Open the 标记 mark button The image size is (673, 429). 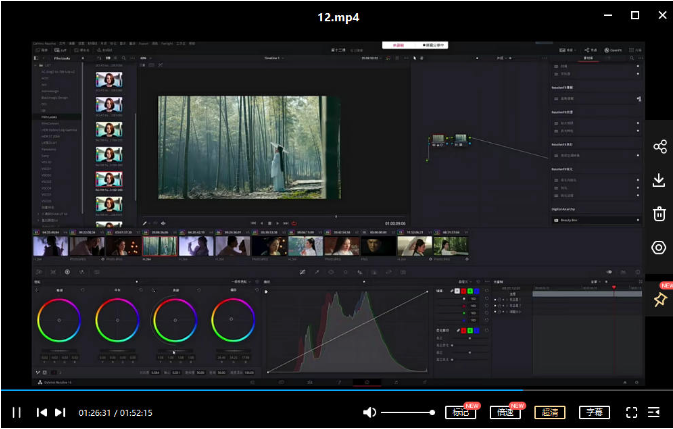pos(461,413)
